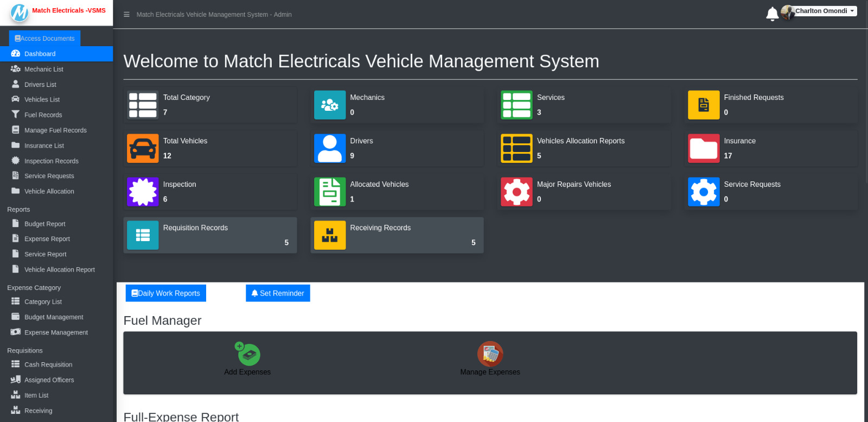Open Item List in sidebar
868x422 pixels.
pyautogui.click(x=56, y=395)
